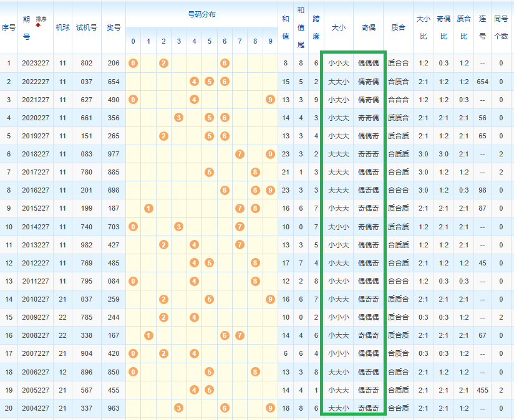514x420 pixels.
Task: Toggle the 排序 sort control in the header
Action: (41, 19)
